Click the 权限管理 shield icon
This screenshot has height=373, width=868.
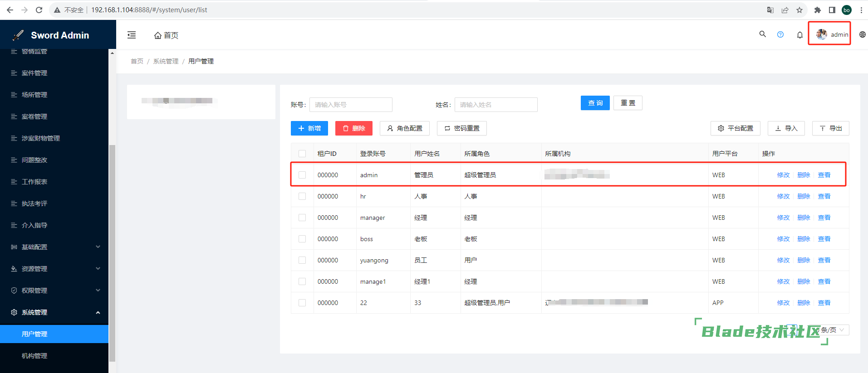[x=14, y=291]
